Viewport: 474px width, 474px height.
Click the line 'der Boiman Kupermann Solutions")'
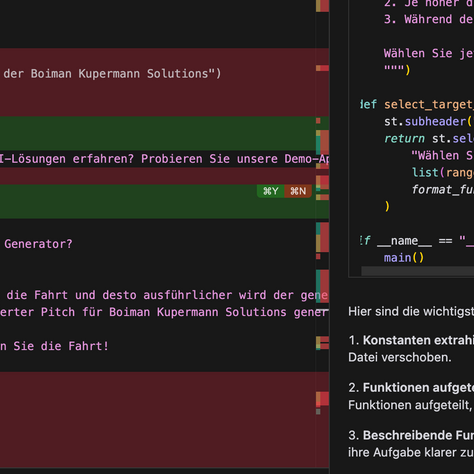pyautogui.click(x=112, y=74)
